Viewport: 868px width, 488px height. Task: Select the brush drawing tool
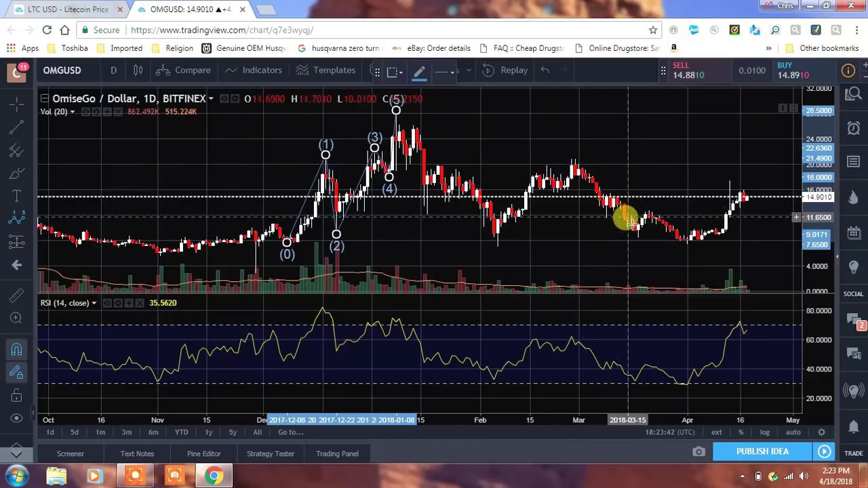(17, 173)
